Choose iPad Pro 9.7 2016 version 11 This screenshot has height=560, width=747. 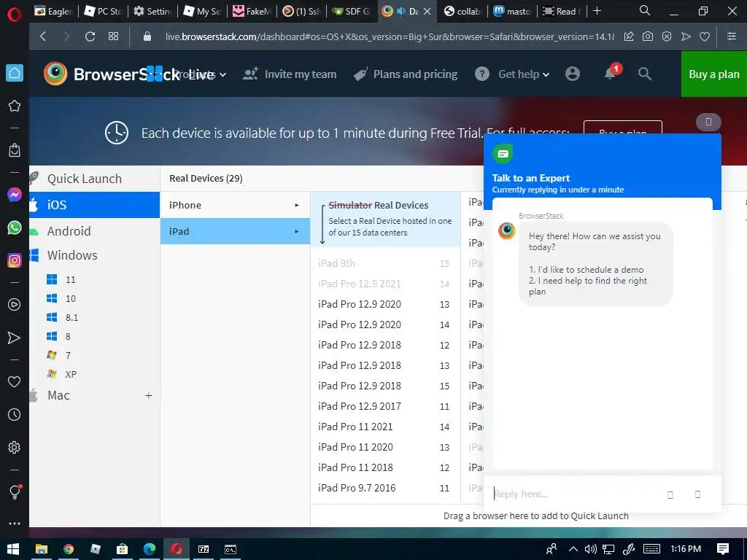(385, 488)
